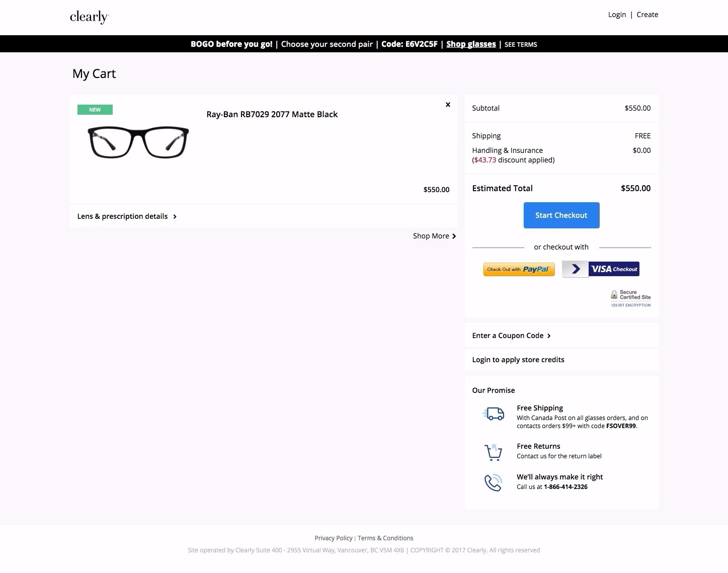Click the Estimated Total $550.00 amount
Image resolution: width=728 pixels, height=573 pixels.
point(635,188)
